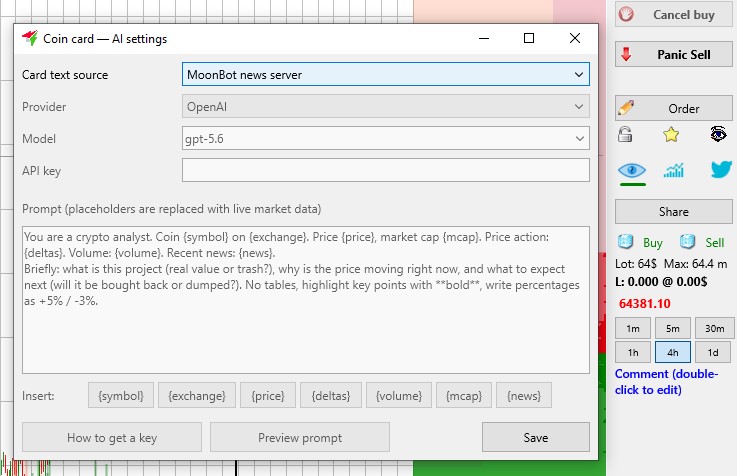
Task: Click the Preview prompt button
Action: [300, 437]
